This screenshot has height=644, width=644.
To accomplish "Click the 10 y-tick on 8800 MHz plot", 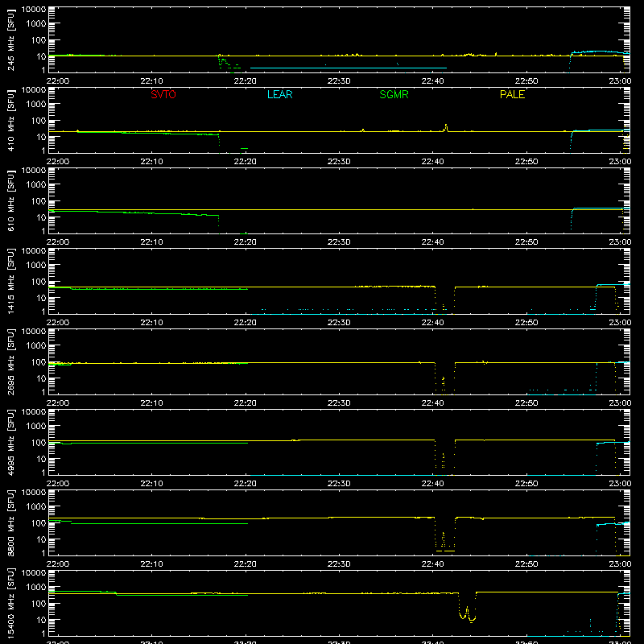I will click(x=41, y=539).
